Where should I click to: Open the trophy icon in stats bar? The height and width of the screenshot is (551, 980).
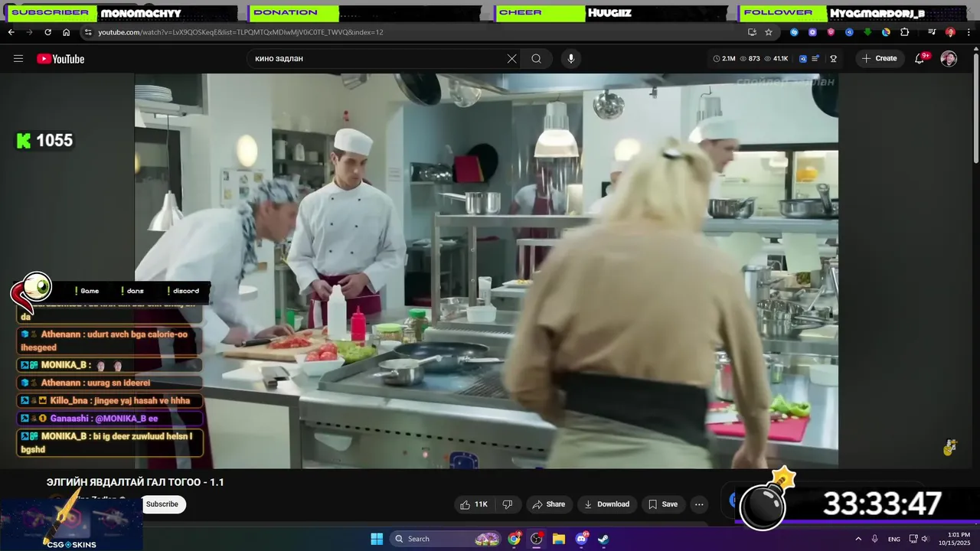click(833, 59)
